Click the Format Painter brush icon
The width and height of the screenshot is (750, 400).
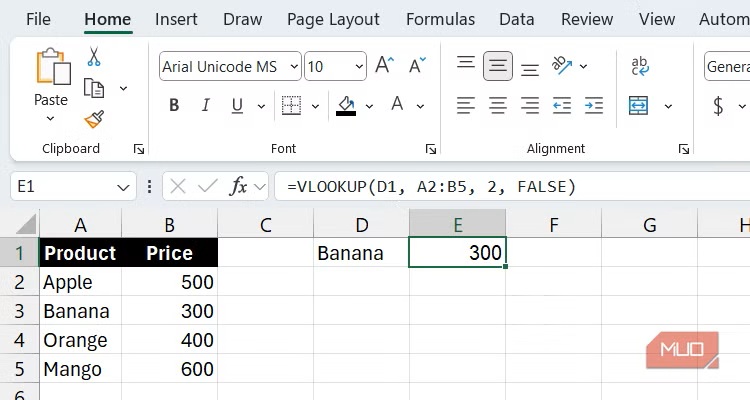tap(94, 119)
